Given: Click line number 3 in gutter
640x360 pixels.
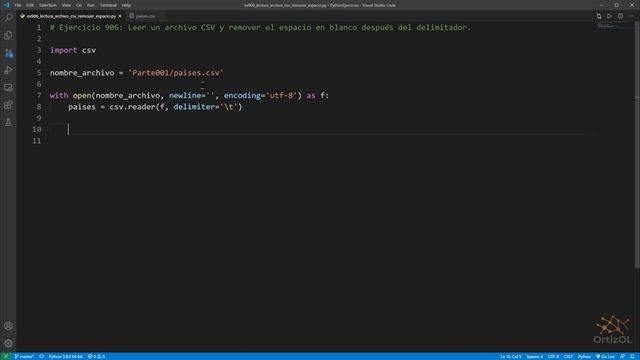Looking at the screenshot, I should (39, 50).
